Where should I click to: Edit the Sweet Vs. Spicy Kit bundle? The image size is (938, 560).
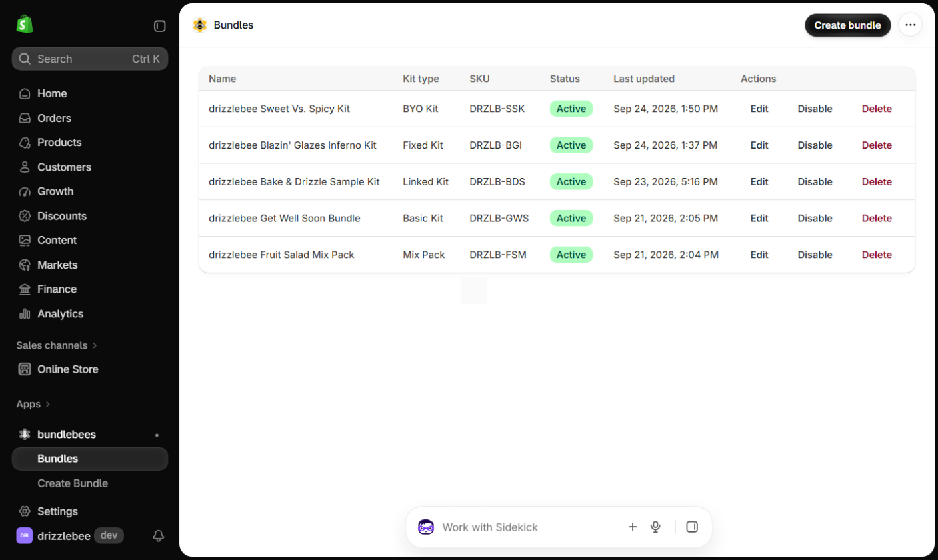(759, 109)
